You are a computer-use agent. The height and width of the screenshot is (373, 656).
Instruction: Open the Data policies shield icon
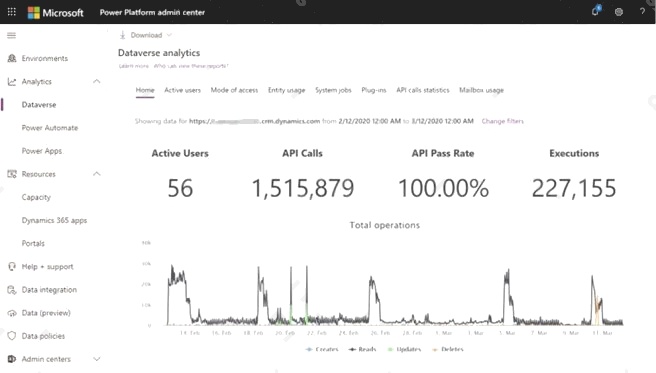[12, 336]
